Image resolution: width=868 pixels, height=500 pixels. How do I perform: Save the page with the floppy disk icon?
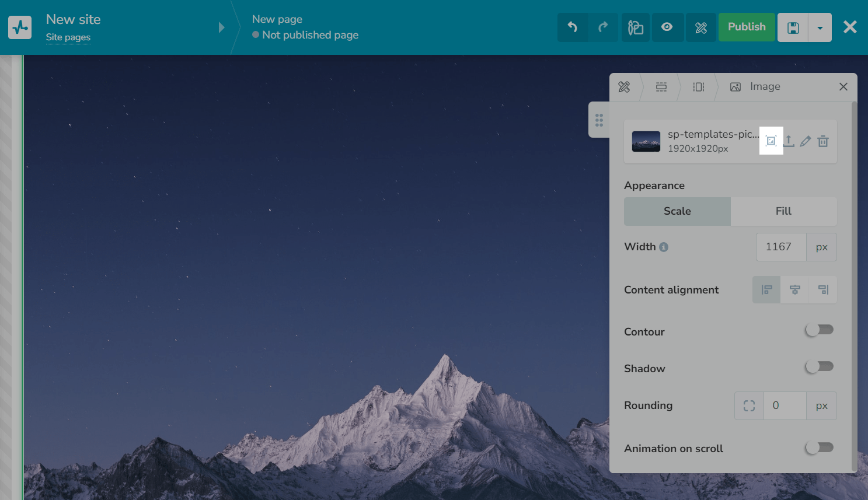click(793, 27)
